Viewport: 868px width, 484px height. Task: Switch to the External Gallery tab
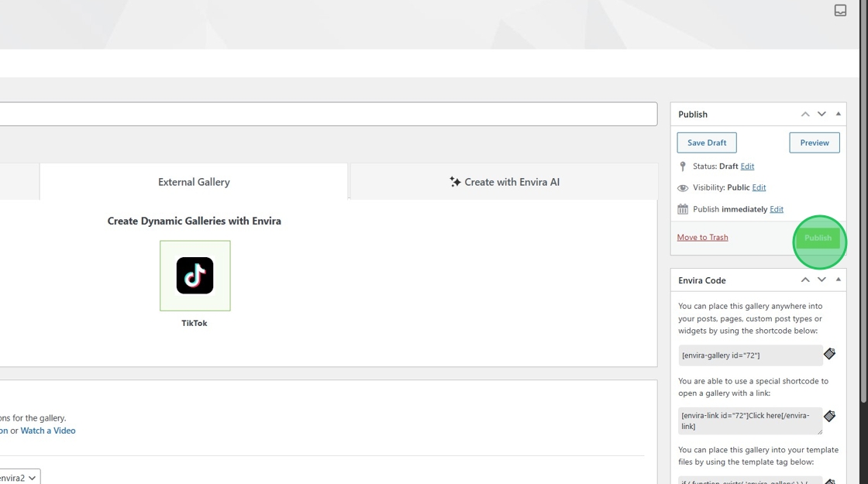tap(194, 182)
